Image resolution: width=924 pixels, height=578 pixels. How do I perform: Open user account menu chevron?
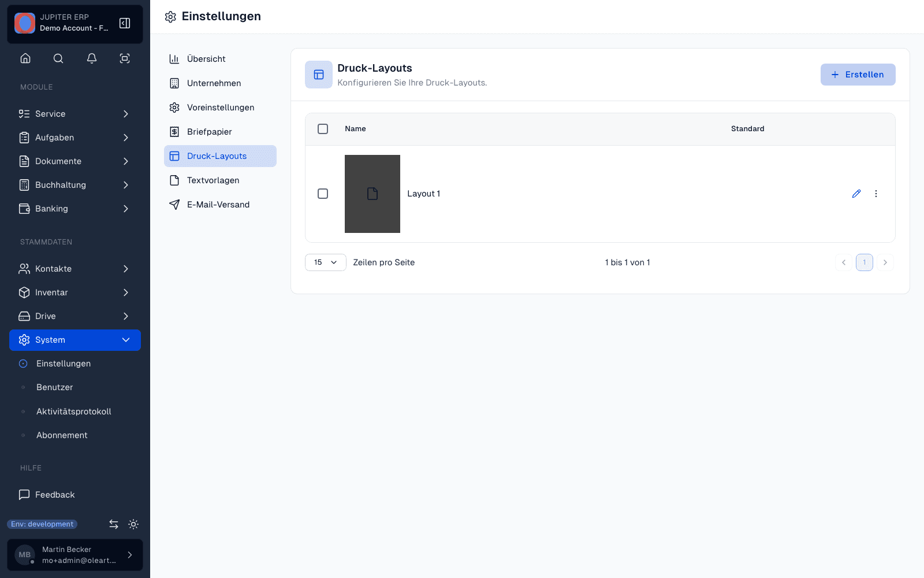tap(130, 555)
